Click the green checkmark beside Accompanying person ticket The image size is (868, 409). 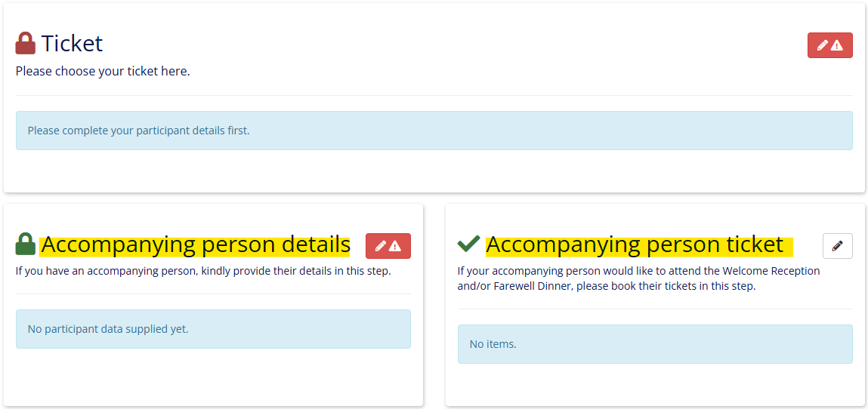[469, 243]
